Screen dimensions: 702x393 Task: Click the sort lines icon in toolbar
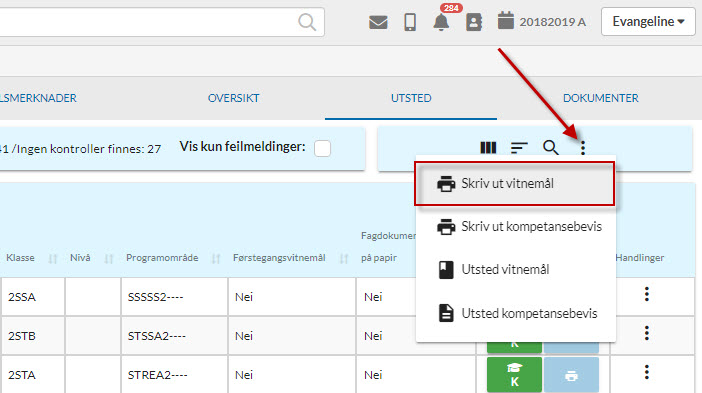click(x=519, y=147)
